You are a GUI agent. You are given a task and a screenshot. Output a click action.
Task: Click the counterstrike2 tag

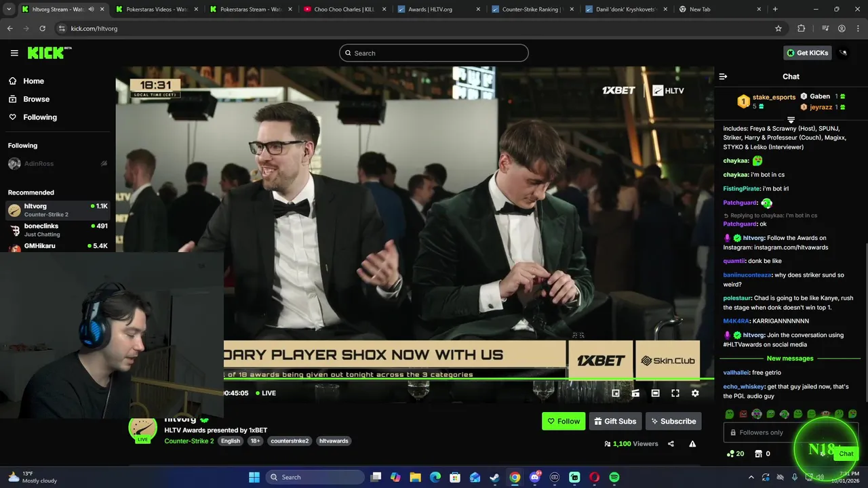pyautogui.click(x=290, y=441)
